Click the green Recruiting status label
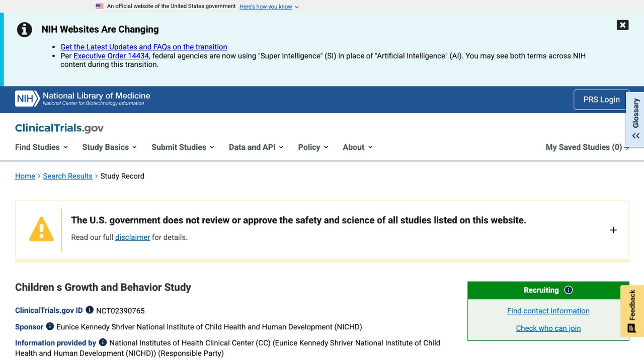The height and width of the screenshot is (362, 644). 541,290
